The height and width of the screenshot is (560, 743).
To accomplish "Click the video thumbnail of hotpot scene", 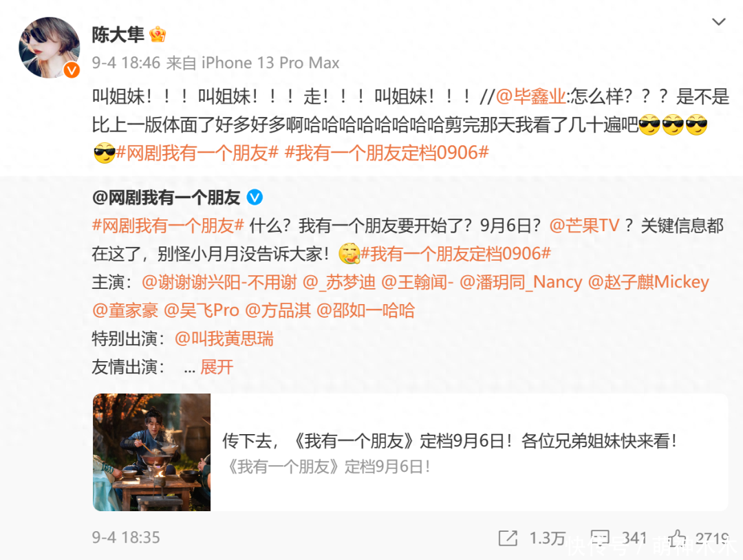I will (151, 452).
